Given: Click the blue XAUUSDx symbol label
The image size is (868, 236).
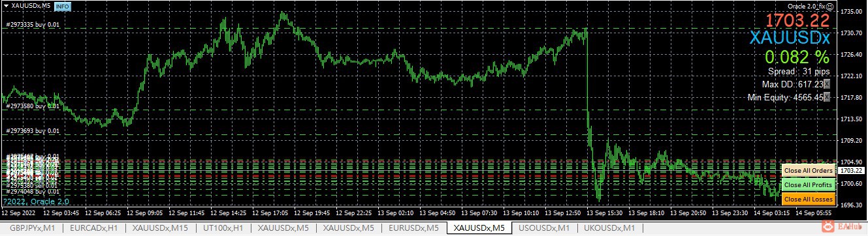Looking at the screenshot, I should coord(790,38).
